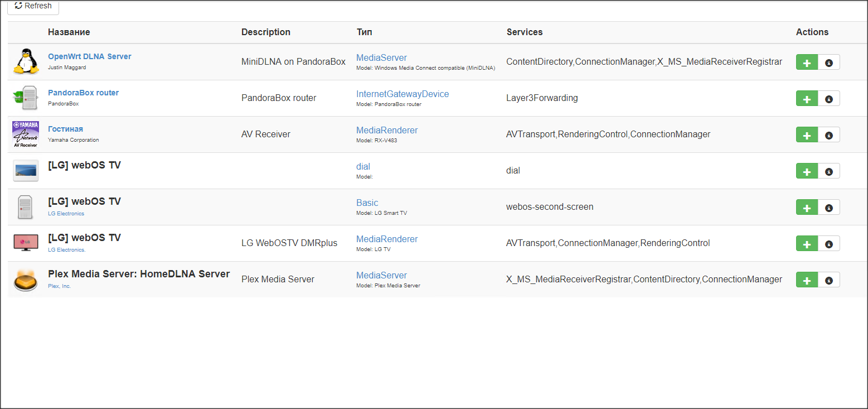
Task: Show info for OpenWrt DLNA Server
Action: coord(828,62)
